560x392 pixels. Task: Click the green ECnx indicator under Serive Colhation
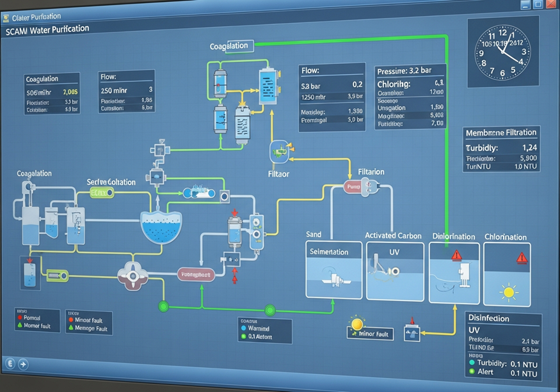[102, 193]
